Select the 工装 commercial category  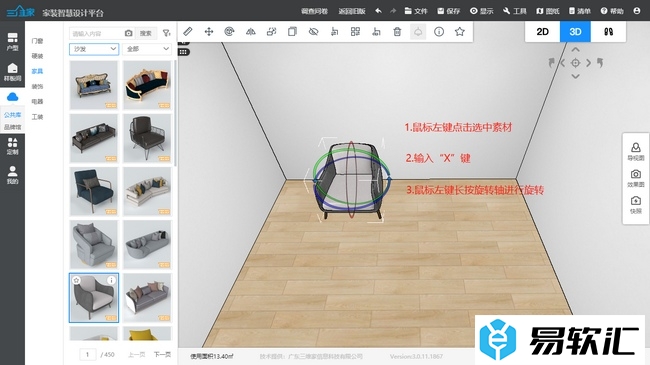pos(37,117)
